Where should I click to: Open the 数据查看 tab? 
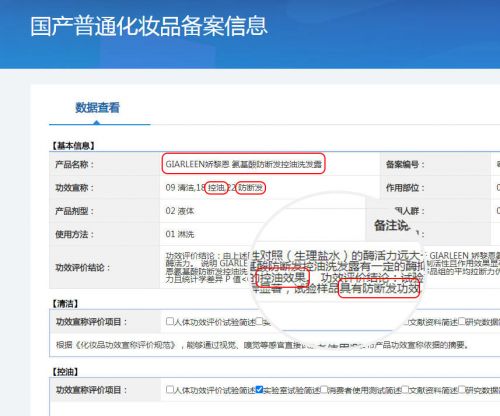click(x=97, y=108)
